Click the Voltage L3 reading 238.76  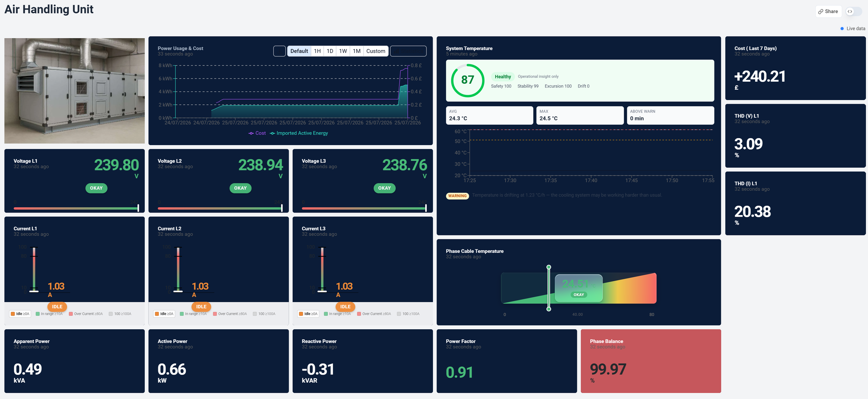404,165
